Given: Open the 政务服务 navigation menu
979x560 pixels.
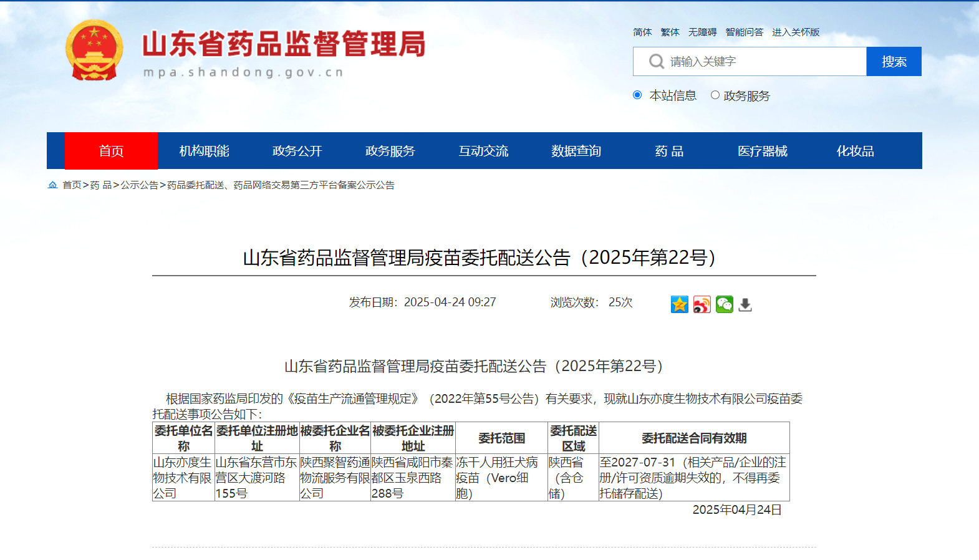Looking at the screenshot, I should 390,151.
